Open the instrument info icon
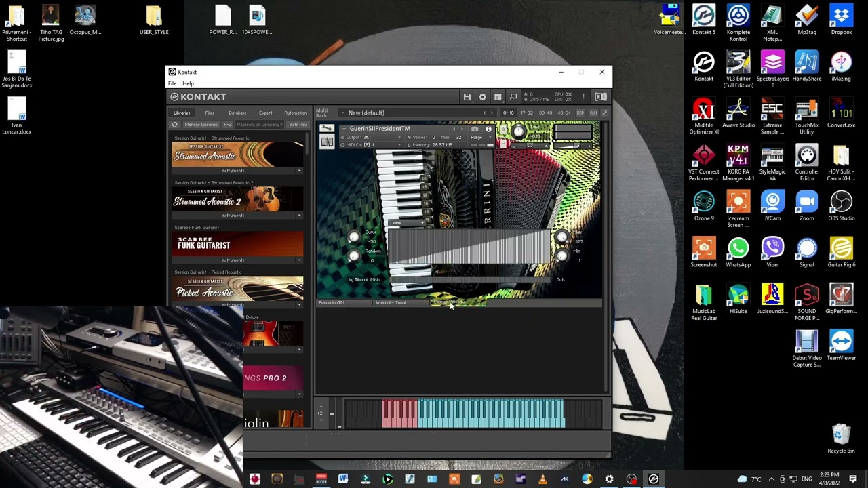This screenshot has height=488, width=868. pos(488,129)
